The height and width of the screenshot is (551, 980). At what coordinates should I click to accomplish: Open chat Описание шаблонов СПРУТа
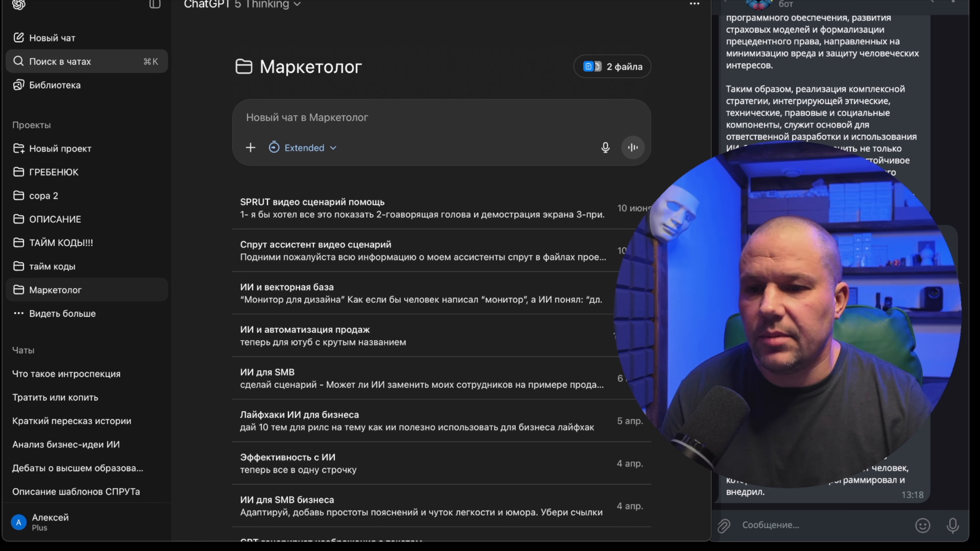87,492
